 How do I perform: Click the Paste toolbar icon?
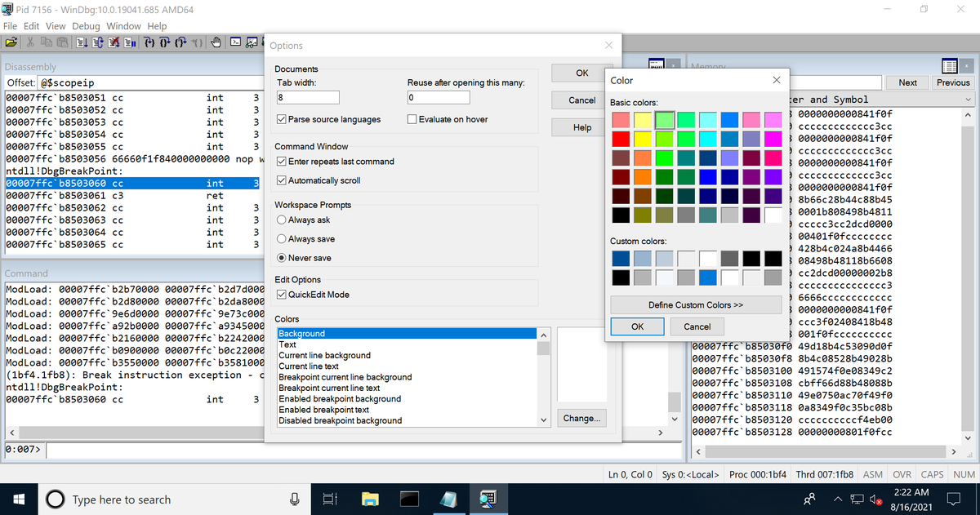[63, 42]
